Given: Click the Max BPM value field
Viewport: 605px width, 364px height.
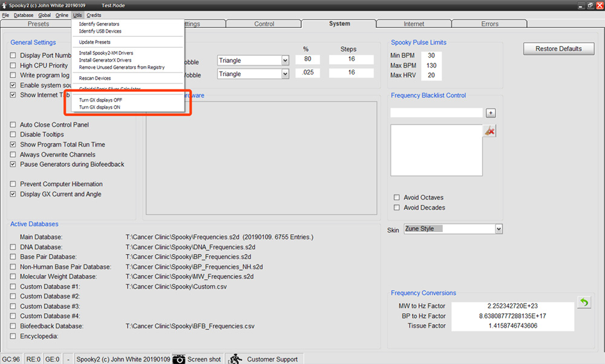Looking at the screenshot, I should click(x=431, y=65).
